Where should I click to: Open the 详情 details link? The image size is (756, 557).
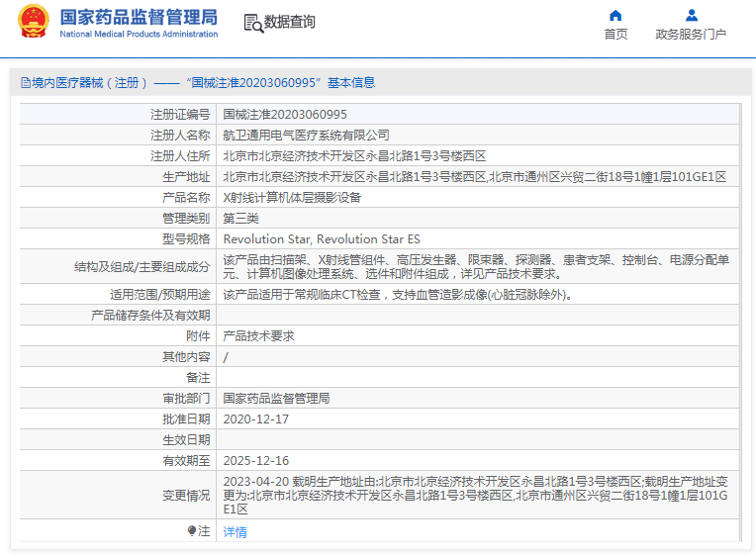point(235,532)
